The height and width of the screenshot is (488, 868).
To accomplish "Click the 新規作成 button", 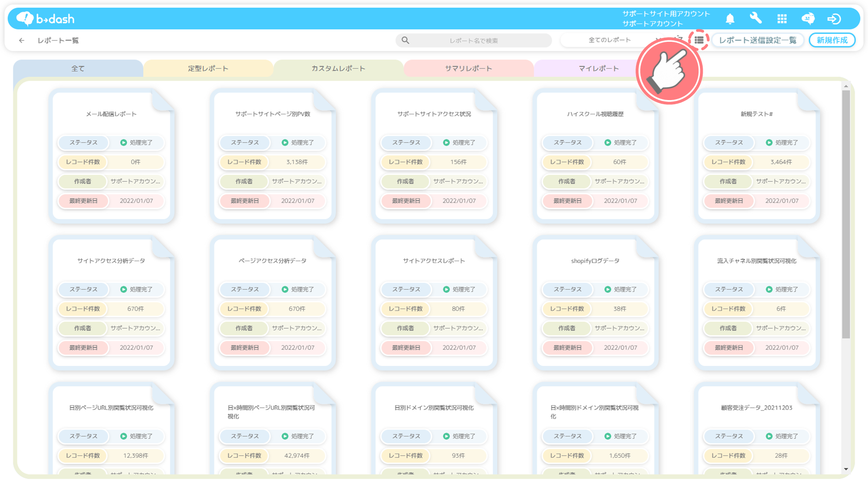I will [x=832, y=40].
